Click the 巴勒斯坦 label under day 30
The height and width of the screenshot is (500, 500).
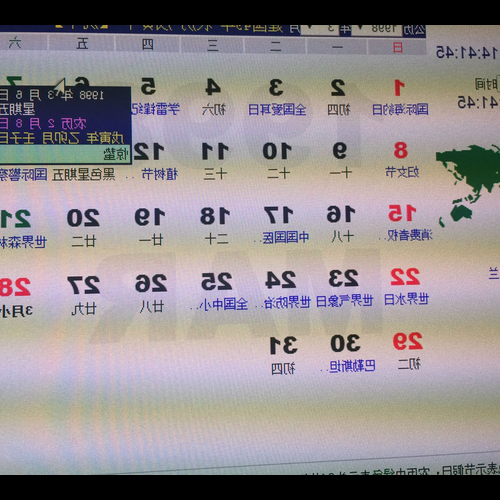pyautogui.click(x=352, y=366)
